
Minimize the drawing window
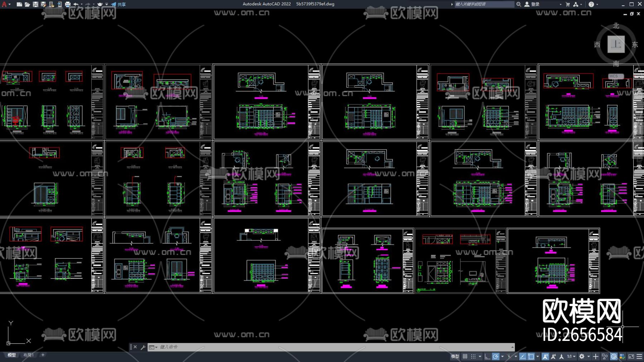(x=625, y=14)
